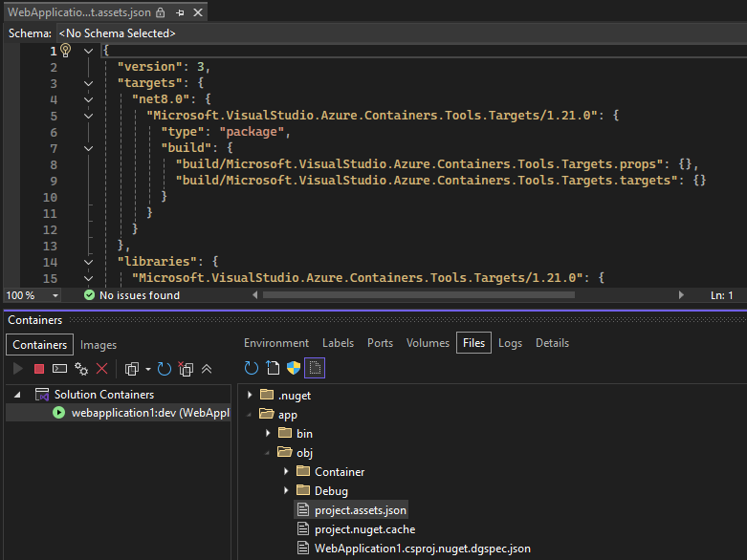
Task: Click the file with up arrow icon in Files toolbar
Action: pos(273,368)
